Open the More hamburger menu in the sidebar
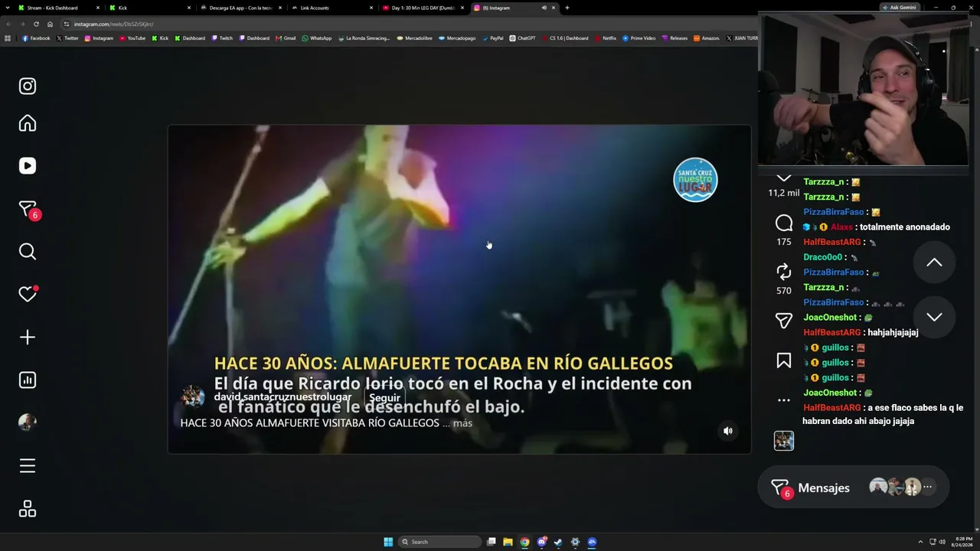This screenshot has width=980, height=551. tap(28, 466)
